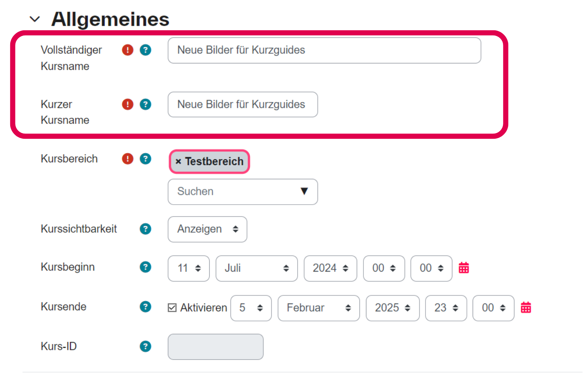
Task: Open the Kursbeginn month dropdown showing Juli
Action: pos(256,268)
